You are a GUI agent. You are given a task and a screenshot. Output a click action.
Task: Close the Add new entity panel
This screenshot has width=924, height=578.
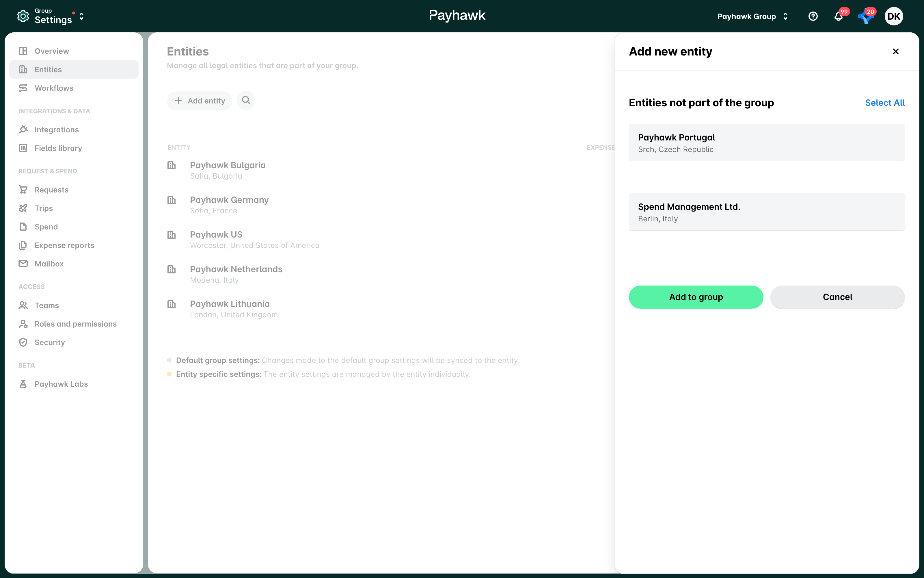pos(895,51)
